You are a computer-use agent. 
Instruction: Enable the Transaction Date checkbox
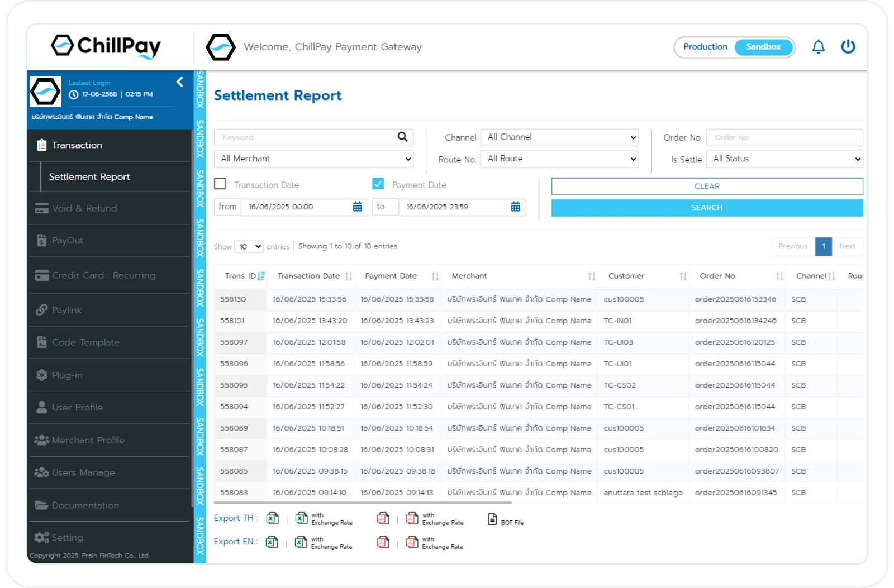coord(221,184)
